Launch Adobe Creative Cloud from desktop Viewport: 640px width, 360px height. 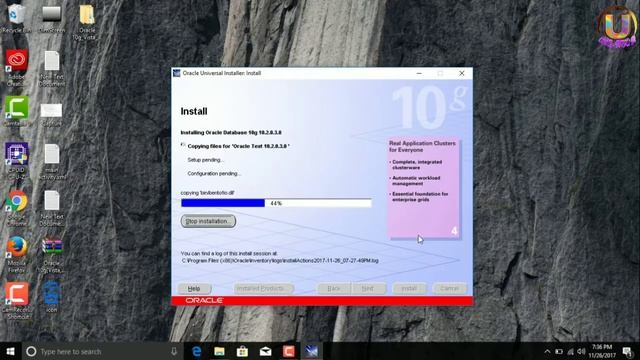[16, 67]
